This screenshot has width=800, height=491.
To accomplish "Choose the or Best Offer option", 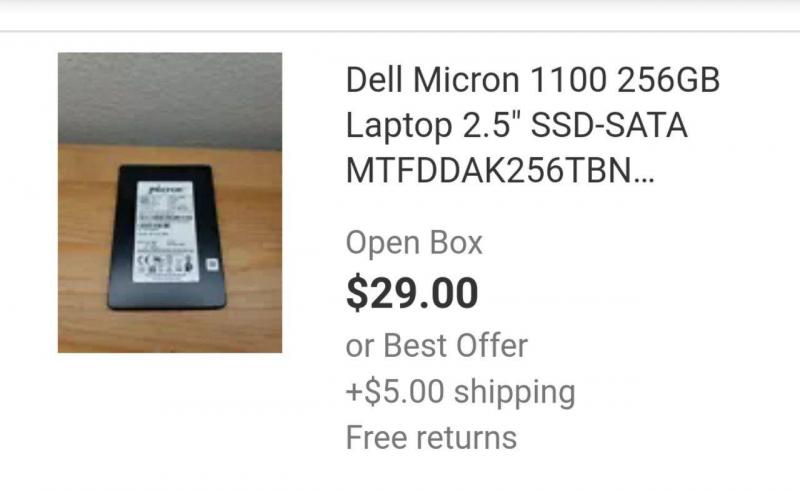I will coord(436,346).
